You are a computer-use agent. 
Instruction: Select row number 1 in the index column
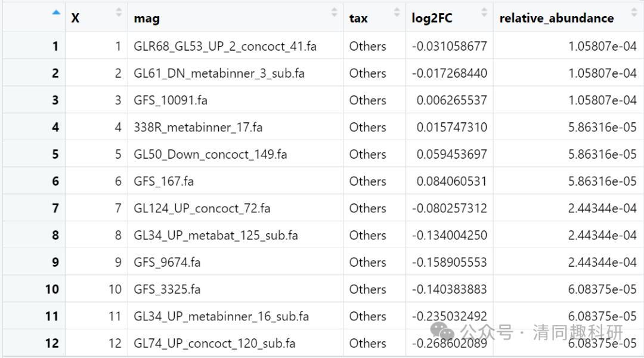coord(55,47)
